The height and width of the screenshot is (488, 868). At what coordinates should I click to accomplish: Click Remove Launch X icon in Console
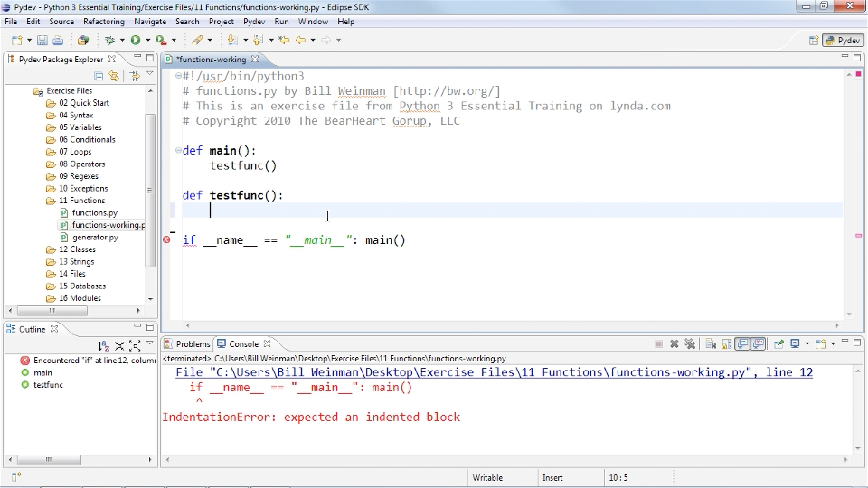click(x=675, y=344)
